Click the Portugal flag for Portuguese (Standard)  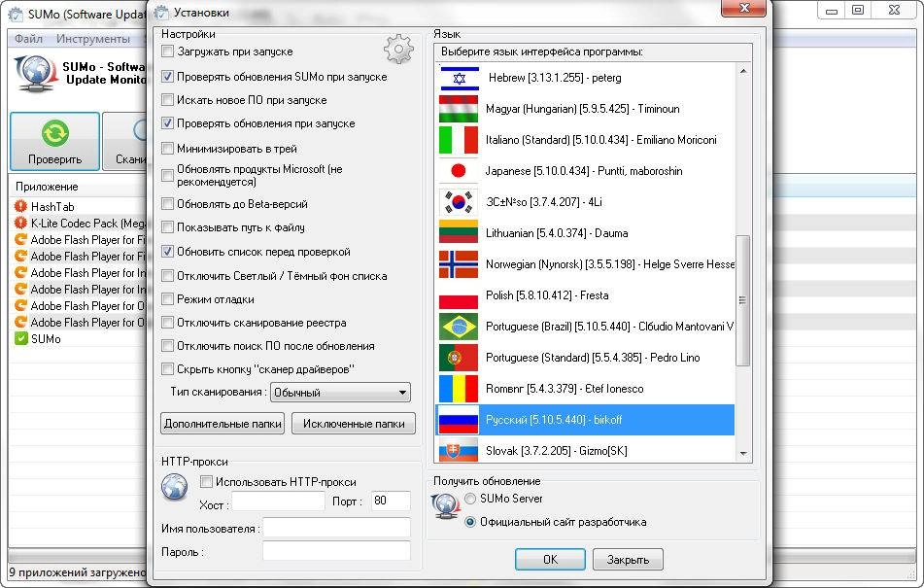coord(459,358)
